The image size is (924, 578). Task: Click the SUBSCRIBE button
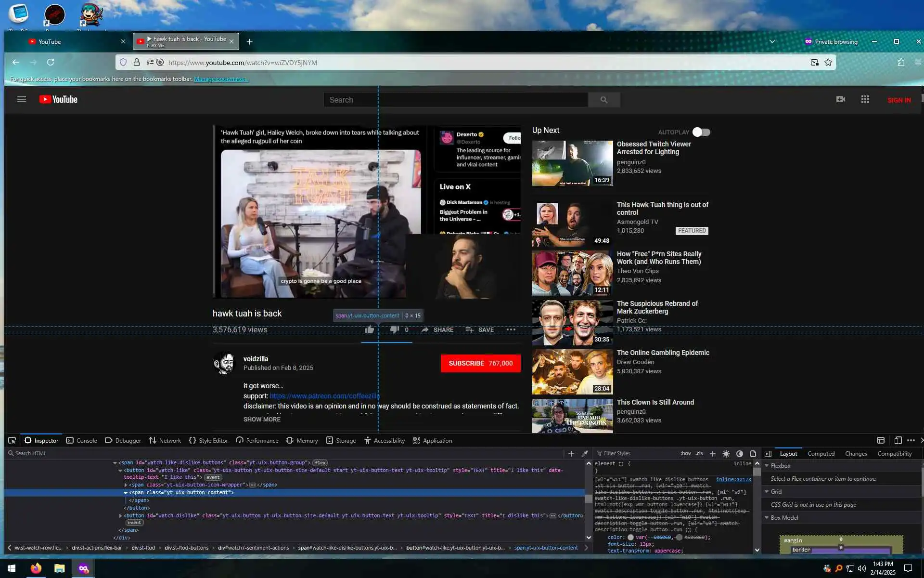tap(480, 363)
